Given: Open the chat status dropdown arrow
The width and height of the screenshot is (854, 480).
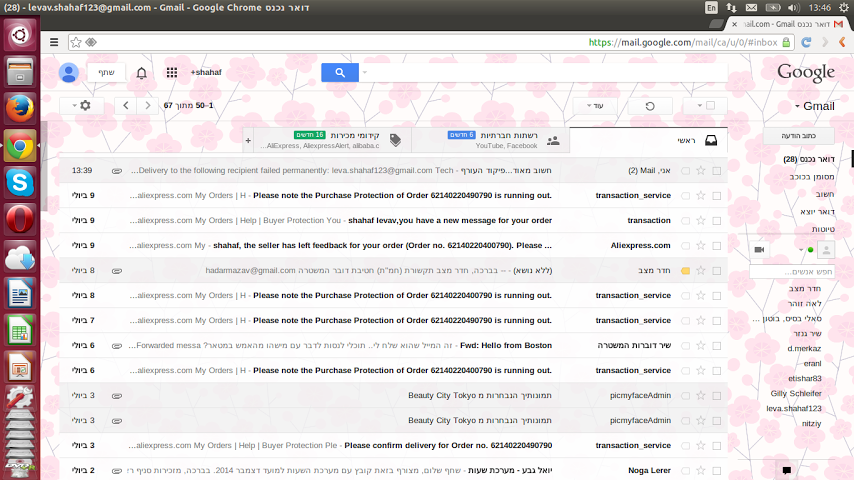Looking at the screenshot, I should coord(801,250).
